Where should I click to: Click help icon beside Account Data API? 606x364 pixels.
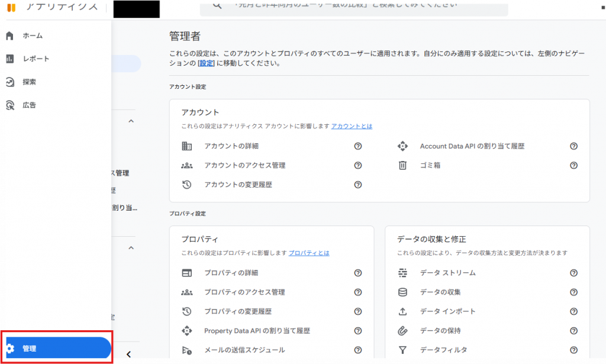[x=573, y=146]
